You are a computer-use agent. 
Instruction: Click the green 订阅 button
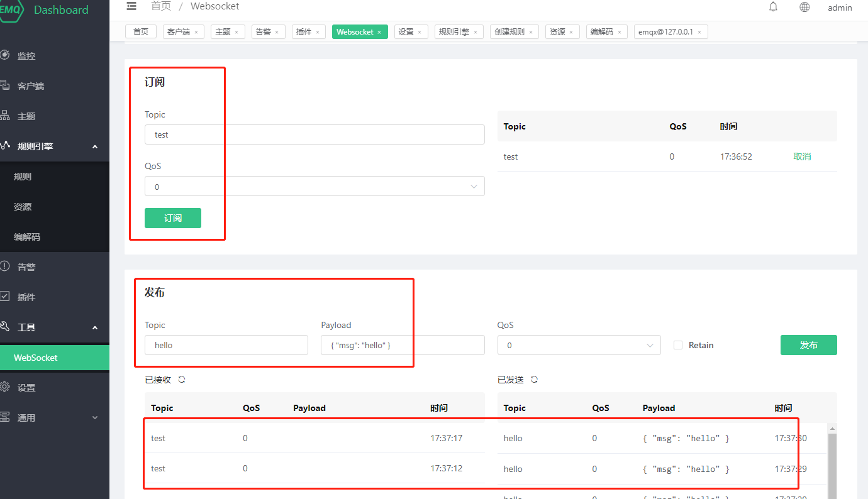[x=173, y=218]
